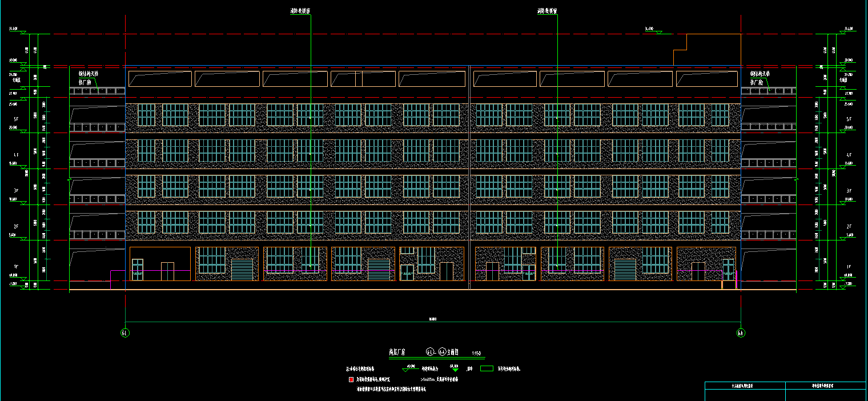The width and height of the screenshot is (868, 401).
Task: Select the 高层厂房 drawing title text
Action: click(x=396, y=353)
